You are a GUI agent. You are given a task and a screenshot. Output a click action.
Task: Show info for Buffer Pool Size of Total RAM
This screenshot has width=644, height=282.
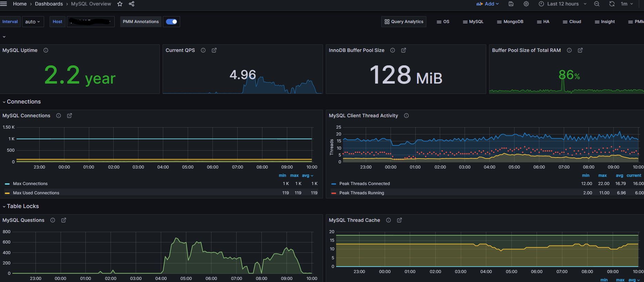(569, 50)
